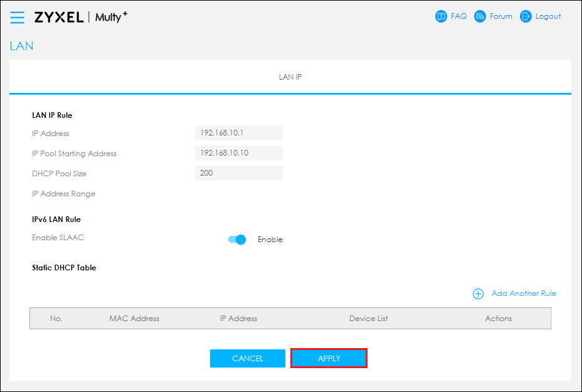Click the Logout door icon

click(526, 16)
